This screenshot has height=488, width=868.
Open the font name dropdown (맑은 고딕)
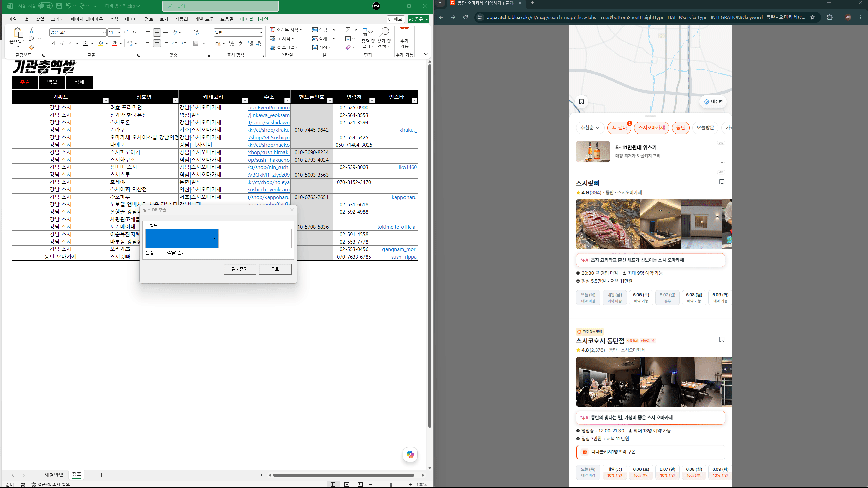(104, 33)
